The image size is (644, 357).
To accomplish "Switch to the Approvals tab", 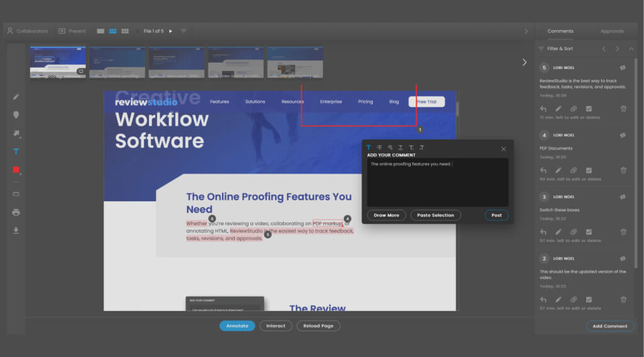I will [x=612, y=31].
